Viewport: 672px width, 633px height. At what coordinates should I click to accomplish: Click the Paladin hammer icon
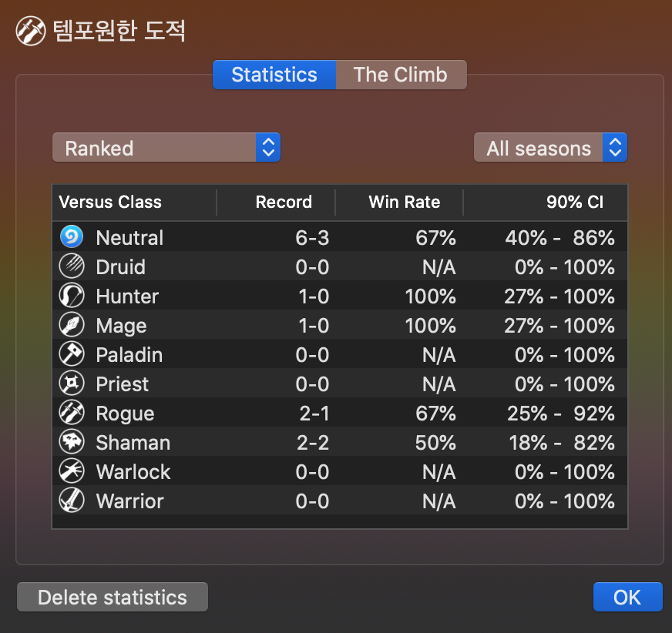(x=72, y=353)
